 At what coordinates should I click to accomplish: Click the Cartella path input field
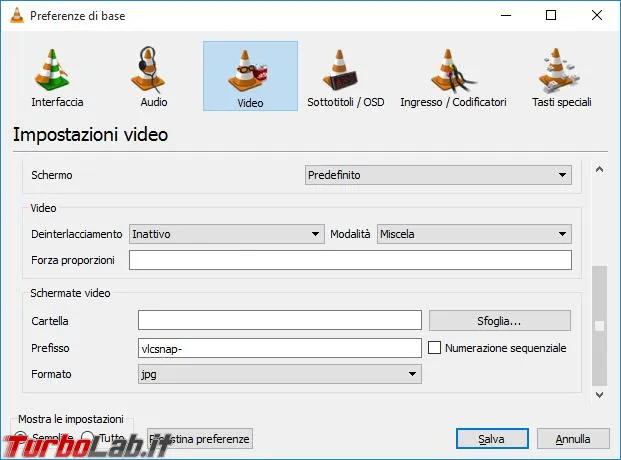(280, 320)
